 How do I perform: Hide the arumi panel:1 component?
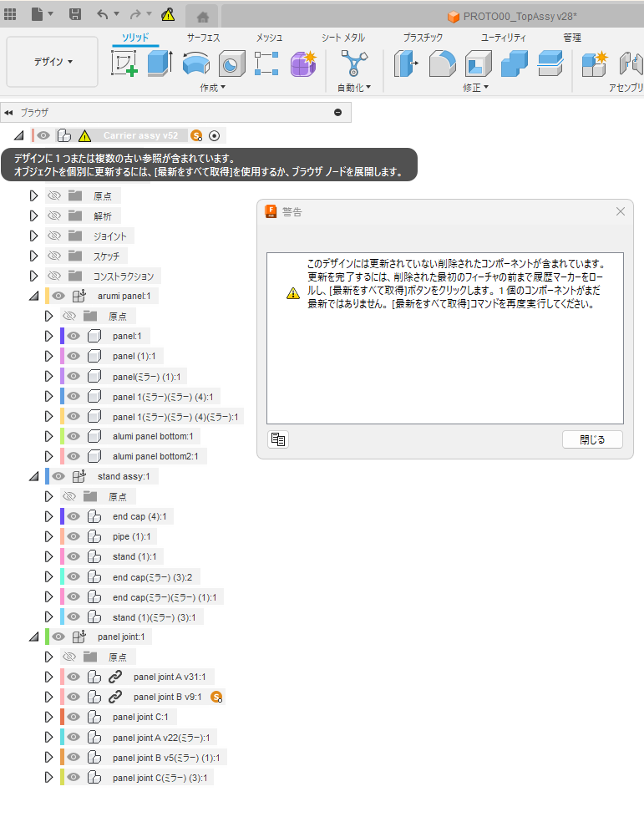coord(58,296)
